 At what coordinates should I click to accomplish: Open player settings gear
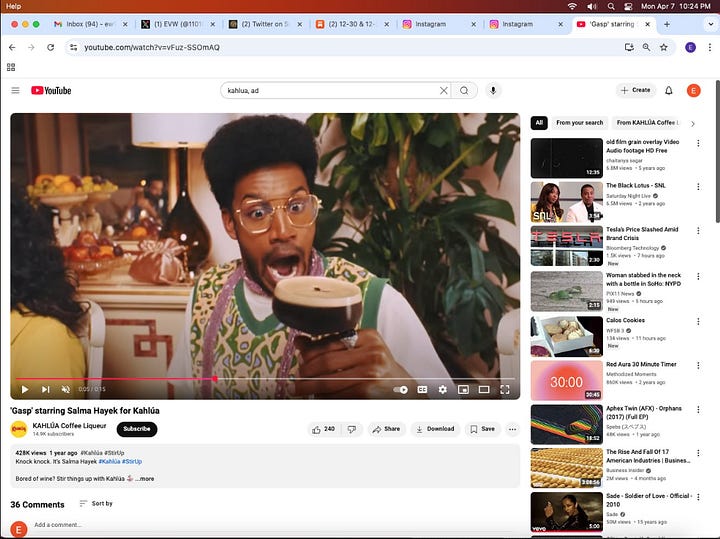coord(443,389)
